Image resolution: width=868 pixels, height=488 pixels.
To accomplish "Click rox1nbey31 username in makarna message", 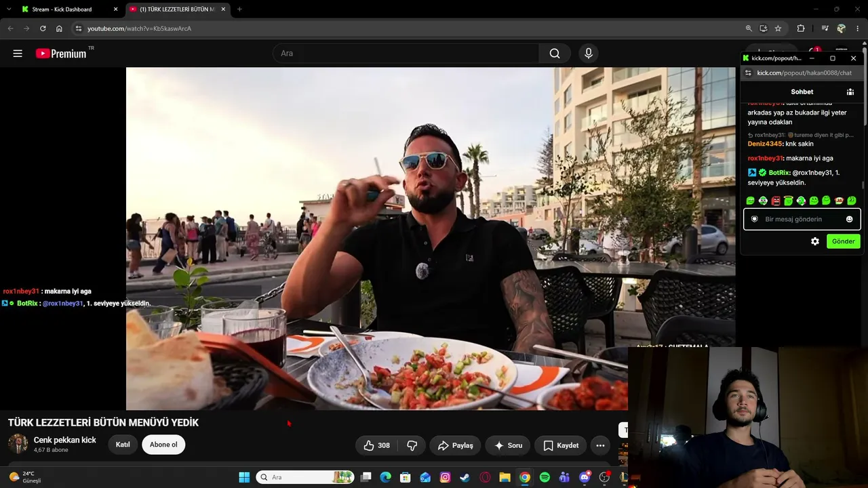I will [x=766, y=158].
